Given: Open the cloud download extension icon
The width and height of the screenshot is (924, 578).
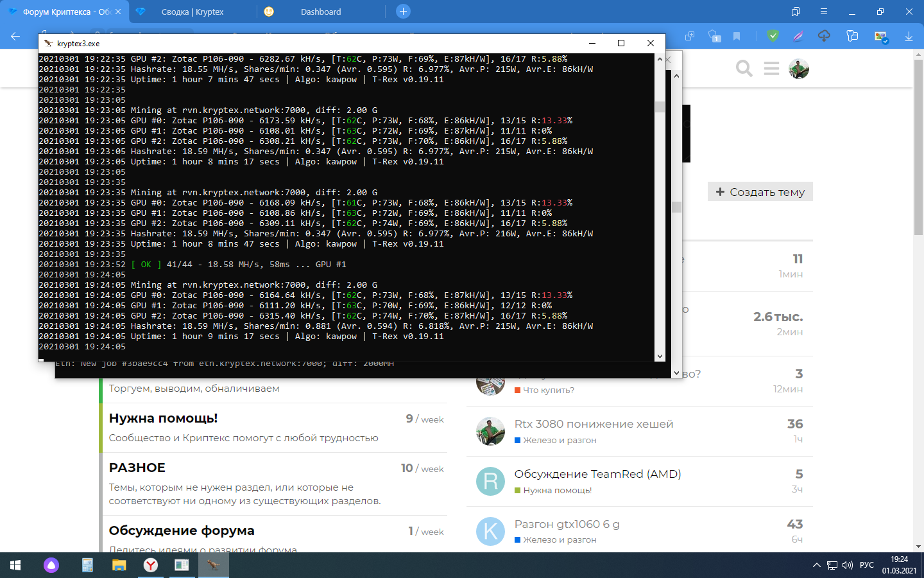Looking at the screenshot, I should pos(824,37).
